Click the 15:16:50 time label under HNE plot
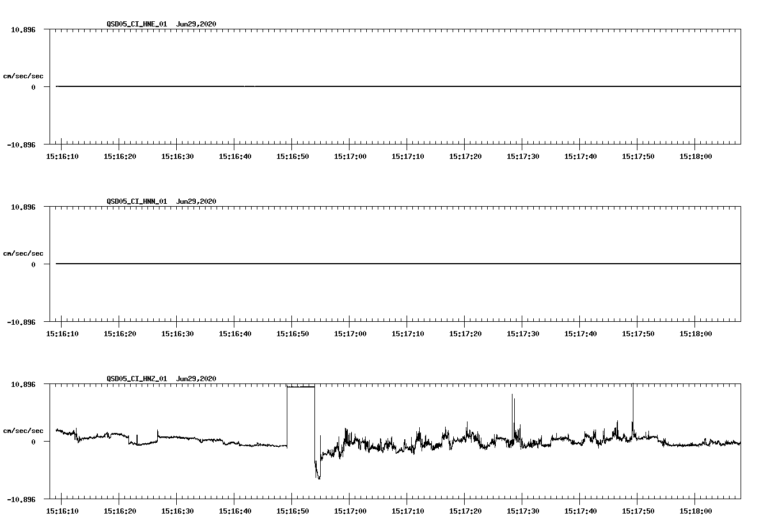This screenshot has width=782, height=532. click(293, 157)
